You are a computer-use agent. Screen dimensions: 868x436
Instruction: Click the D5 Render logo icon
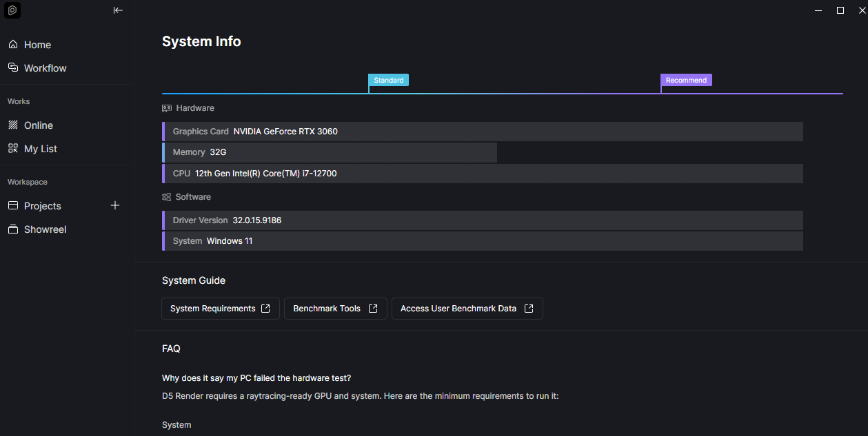(x=12, y=10)
